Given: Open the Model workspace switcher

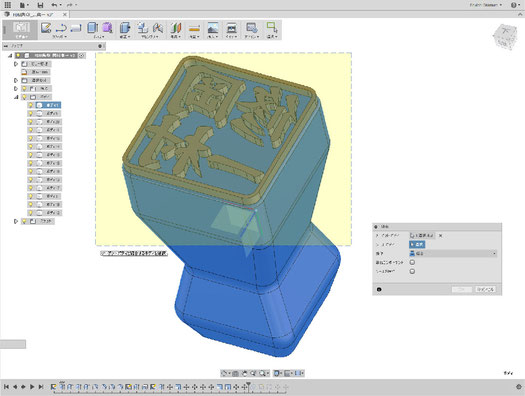Looking at the screenshot, I should tap(21, 30).
